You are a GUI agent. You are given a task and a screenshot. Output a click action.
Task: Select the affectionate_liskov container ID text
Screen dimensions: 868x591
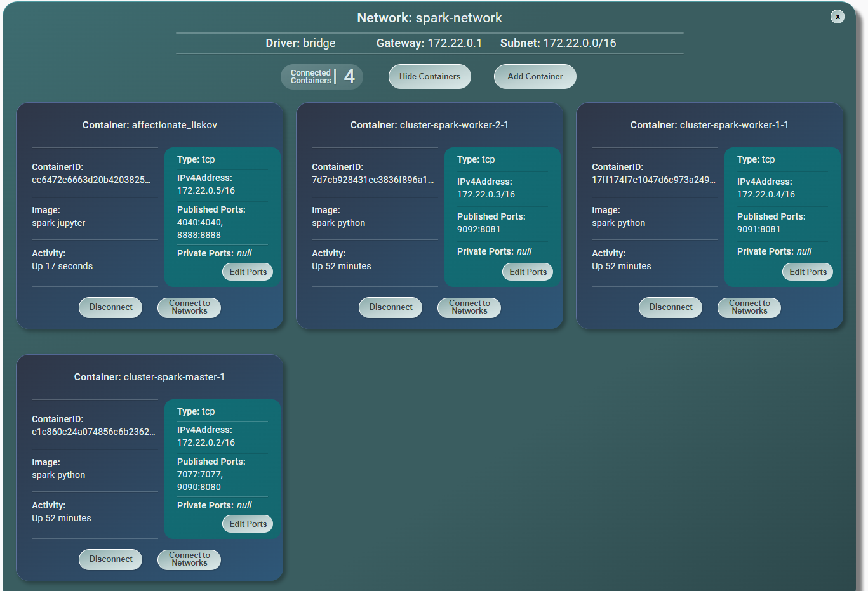pyautogui.click(x=91, y=180)
